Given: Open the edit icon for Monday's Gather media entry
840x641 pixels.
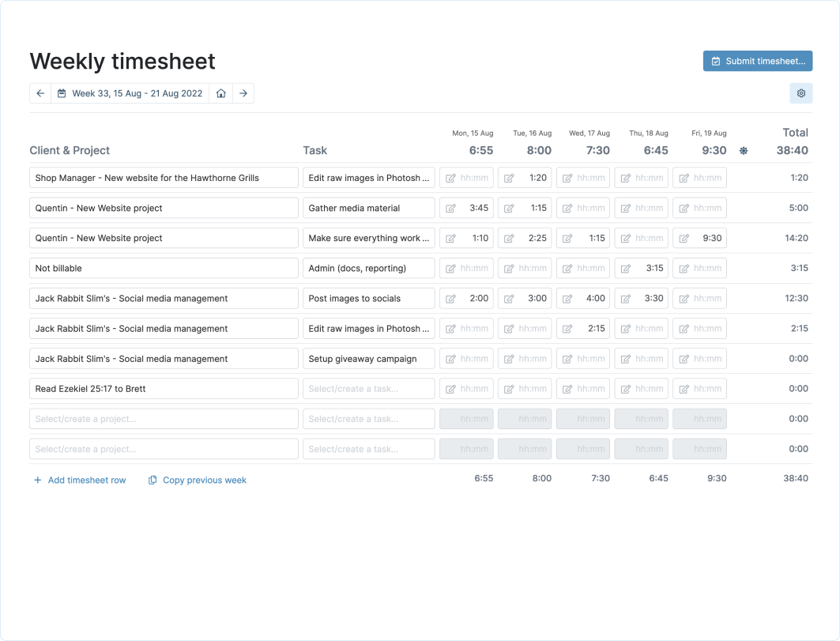Looking at the screenshot, I should point(450,208).
